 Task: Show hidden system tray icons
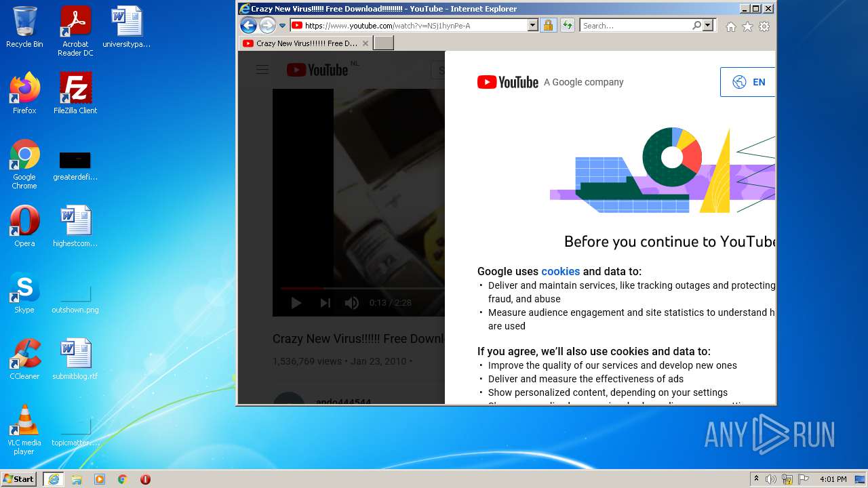click(x=756, y=479)
